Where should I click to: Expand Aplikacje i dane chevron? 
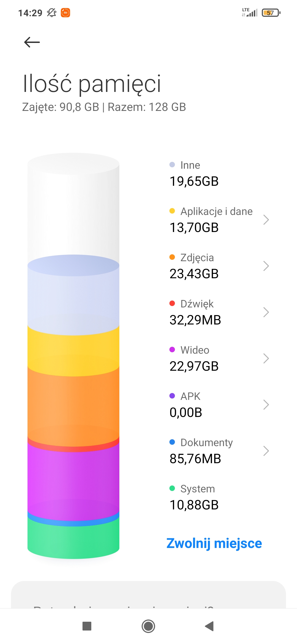pyautogui.click(x=266, y=220)
